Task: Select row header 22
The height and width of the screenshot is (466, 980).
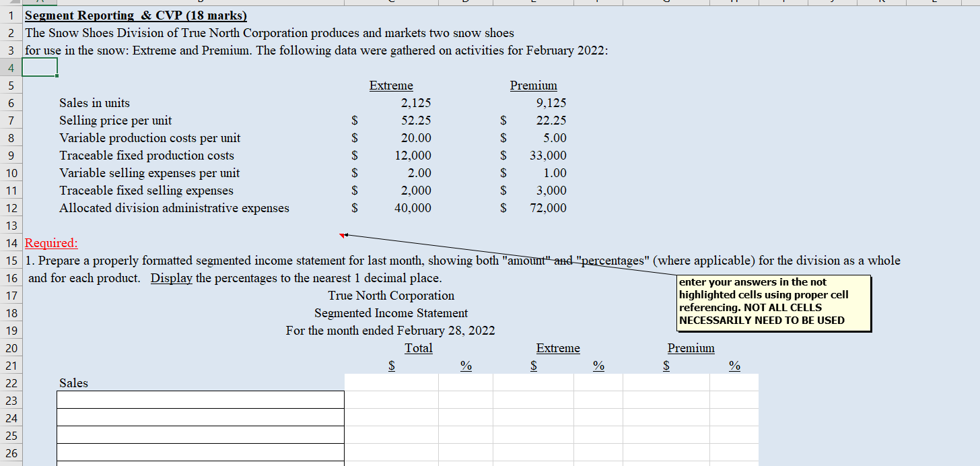Action: tap(11, 383)
